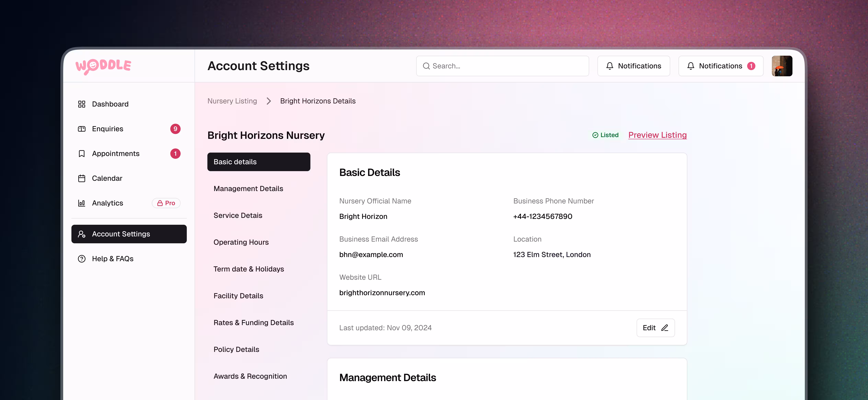Click the Help & FAQs question icon

point(82,259)
